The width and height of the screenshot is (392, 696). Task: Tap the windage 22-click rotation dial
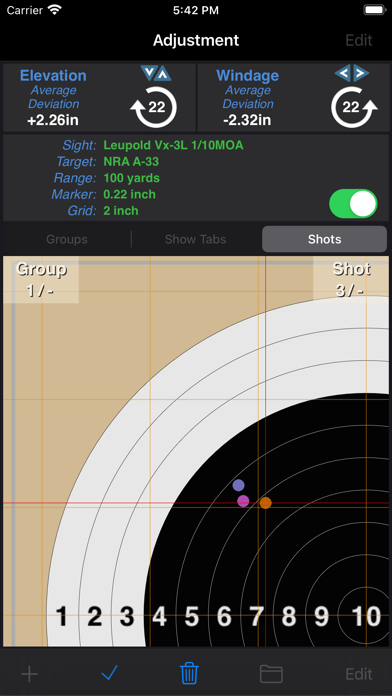coord(354,107)
